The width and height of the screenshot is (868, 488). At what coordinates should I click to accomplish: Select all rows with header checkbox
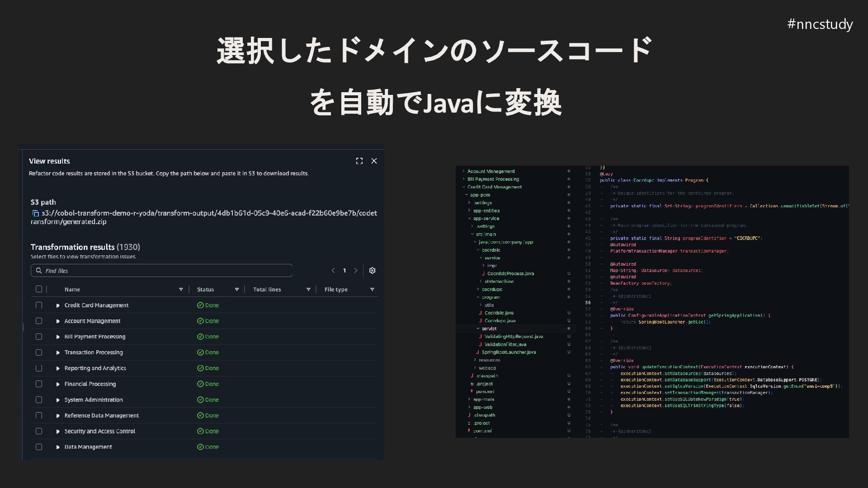point(39,289)
